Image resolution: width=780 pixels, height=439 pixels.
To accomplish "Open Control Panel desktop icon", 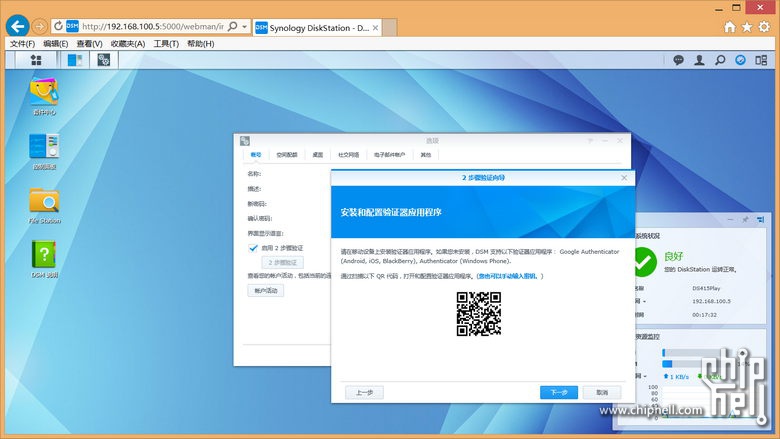I will 44,152.
